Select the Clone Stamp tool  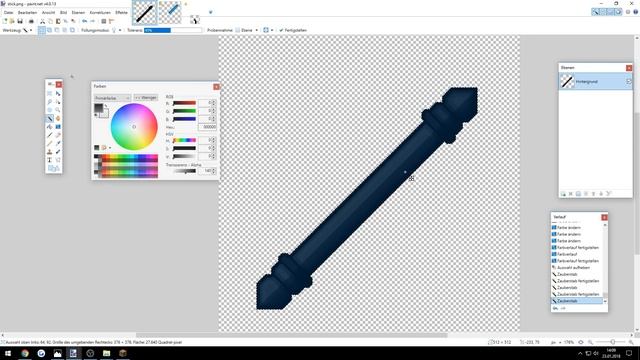pyautogui.click(x=50, y=152)
